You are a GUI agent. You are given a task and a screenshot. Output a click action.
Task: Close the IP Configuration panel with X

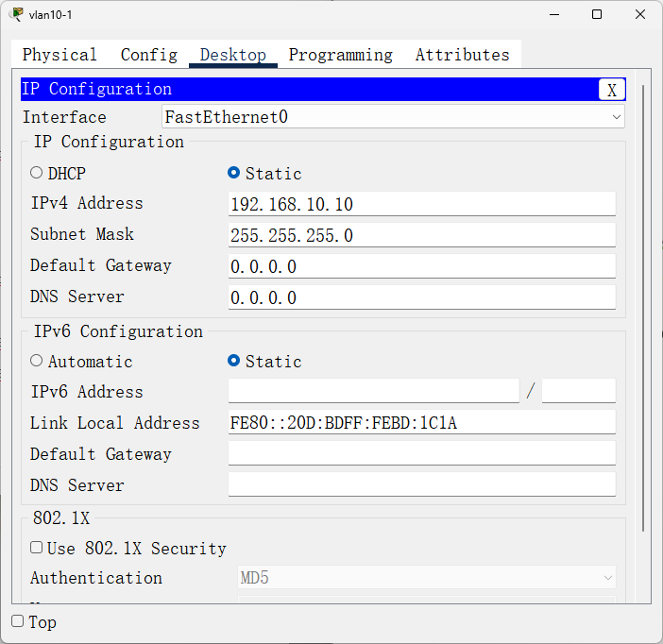click(x=611, y=90)
